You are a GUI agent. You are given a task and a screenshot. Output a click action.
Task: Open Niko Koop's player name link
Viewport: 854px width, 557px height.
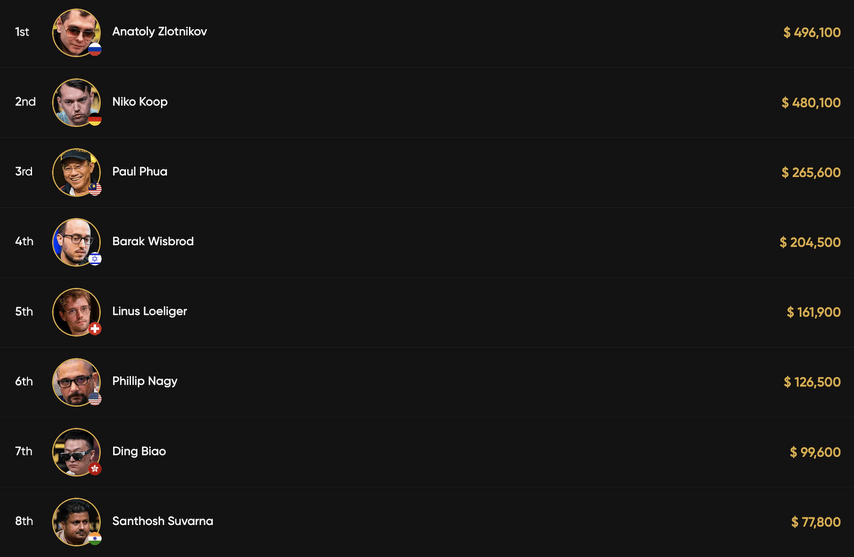[x=140, y=102]
